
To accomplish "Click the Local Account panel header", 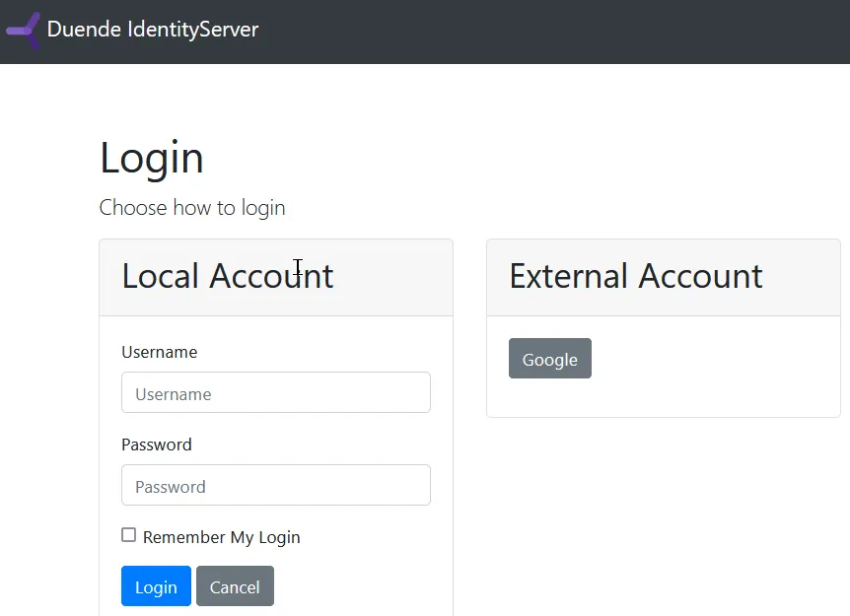I will (227, 276).
